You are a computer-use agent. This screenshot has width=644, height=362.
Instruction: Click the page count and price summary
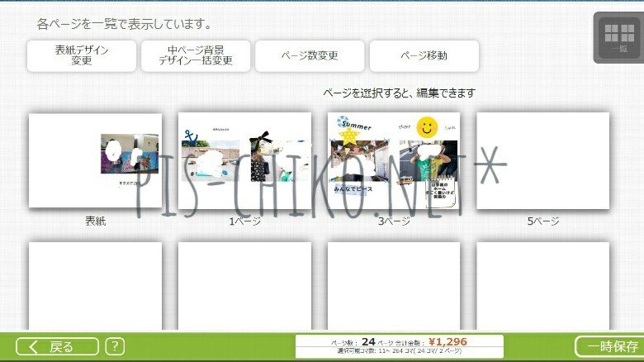[x=400, y=346]
